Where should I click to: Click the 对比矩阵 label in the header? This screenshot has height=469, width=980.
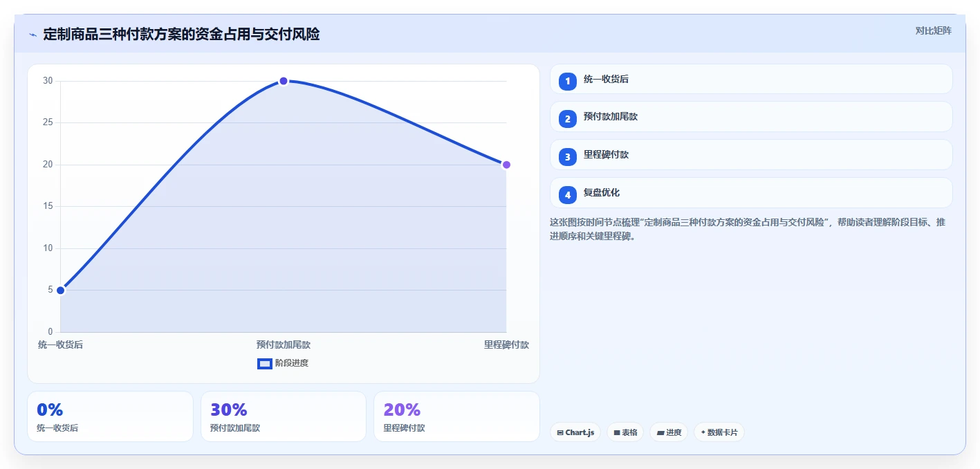[933, 30]
